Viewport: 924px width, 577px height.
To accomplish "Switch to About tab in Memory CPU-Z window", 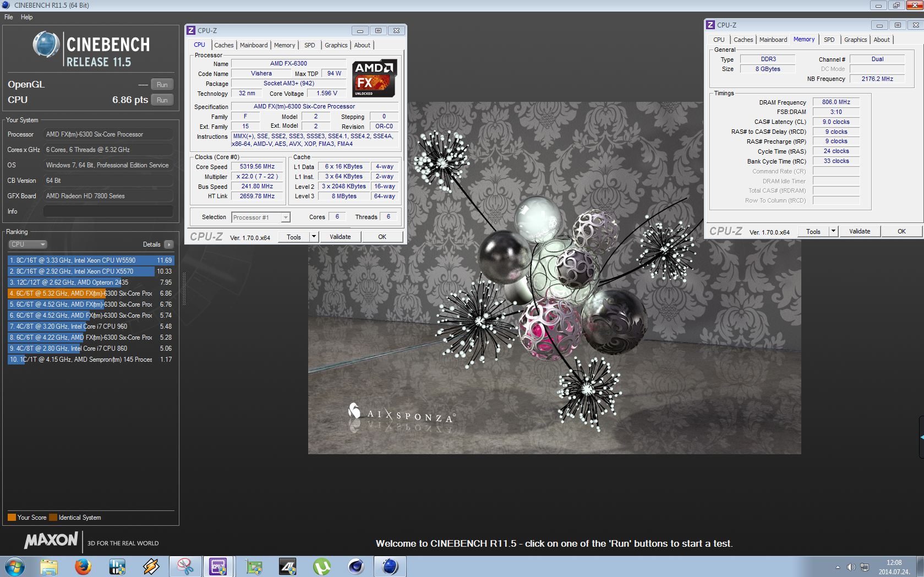I will coord(882,40).
